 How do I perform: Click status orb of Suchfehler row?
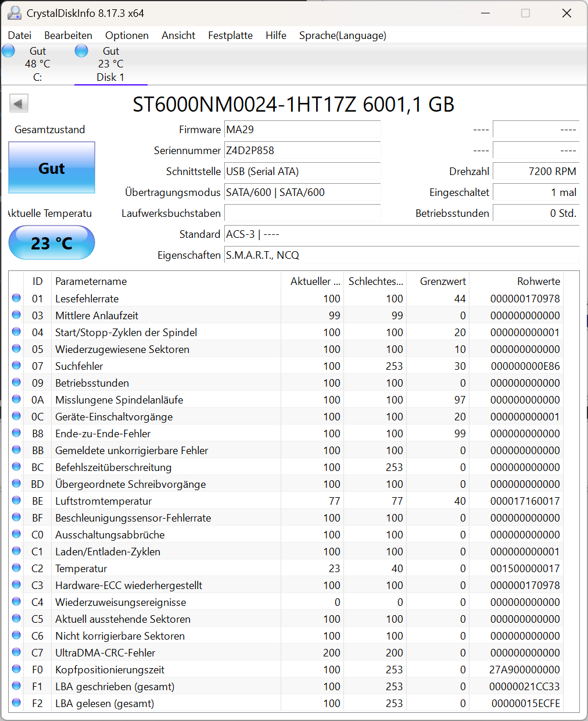[x=16, y=366]
